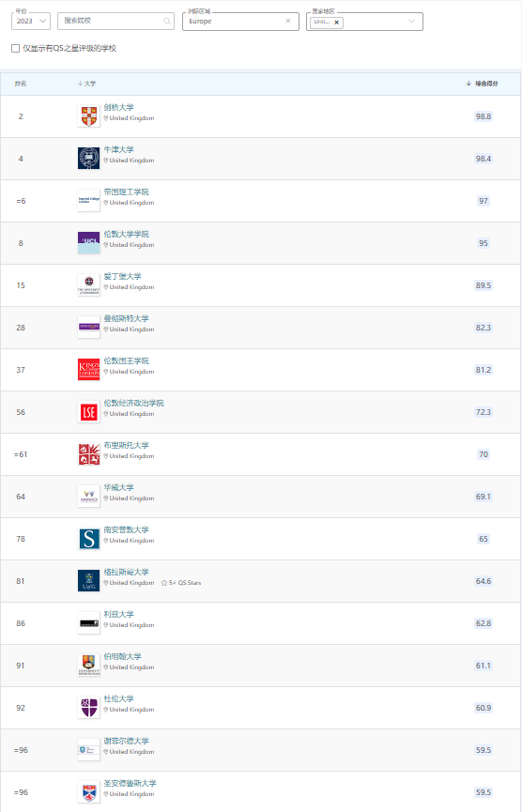
Task: Clear the Europe region selection
Action: (288, 22)
